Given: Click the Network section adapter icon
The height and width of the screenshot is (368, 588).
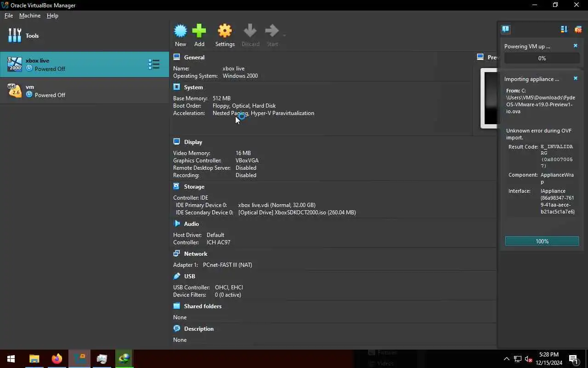Looking at the screenshot, I should point(177,253).
